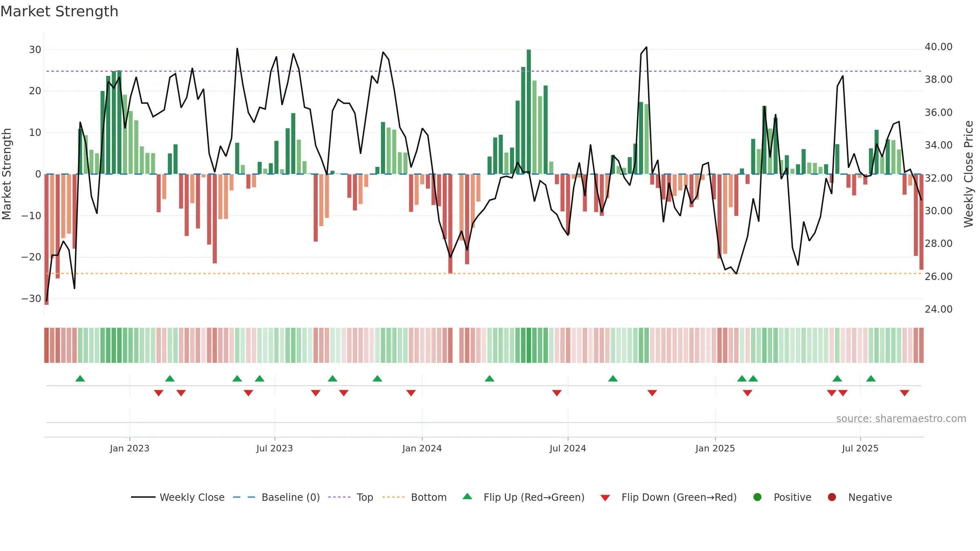
Task: Click the Weekly Close Price axis title
Action: point(969,174)
